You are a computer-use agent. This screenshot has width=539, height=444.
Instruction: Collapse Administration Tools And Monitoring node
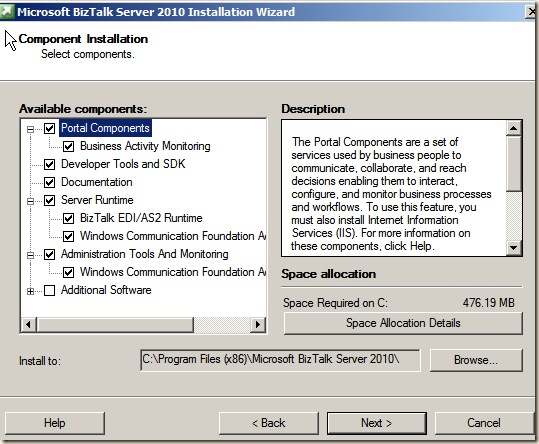click(x=31, y=255)
